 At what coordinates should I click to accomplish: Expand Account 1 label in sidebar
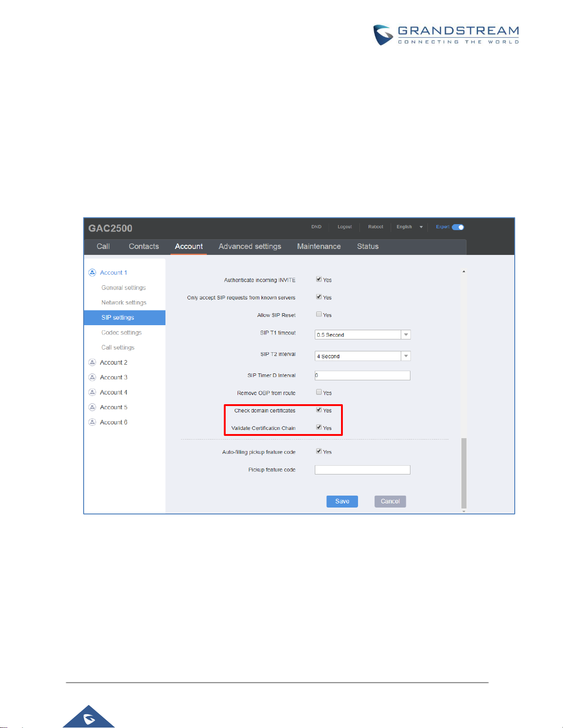[x=114, y=273]
